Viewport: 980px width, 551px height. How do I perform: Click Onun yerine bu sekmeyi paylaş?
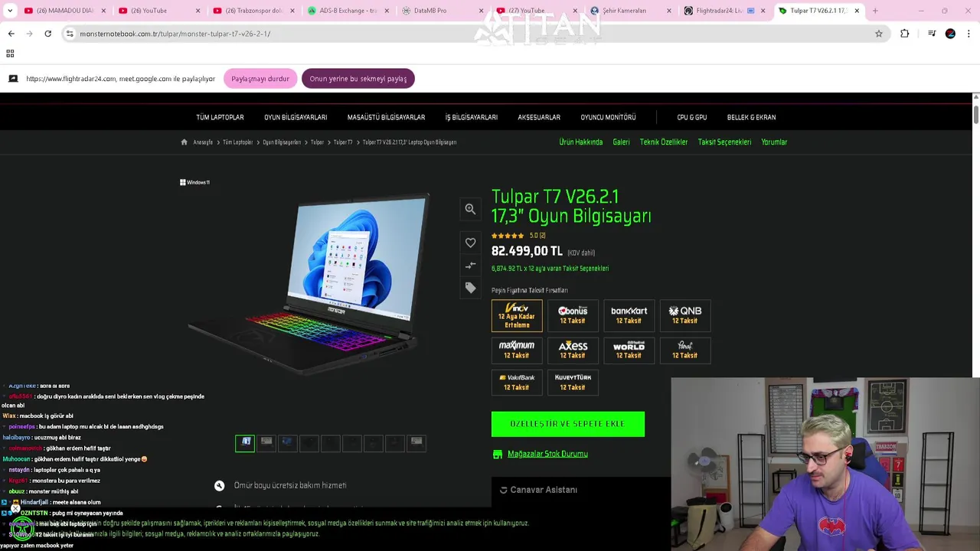click(358, 79)
